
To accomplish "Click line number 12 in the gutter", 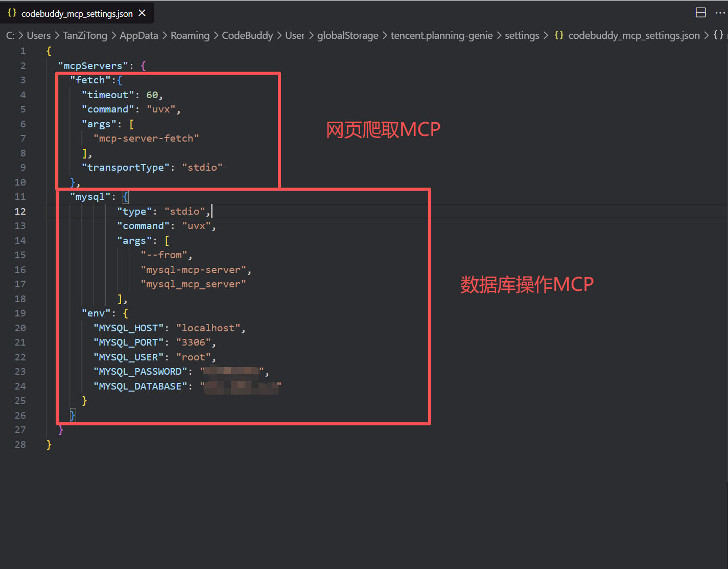I will point(20,211).
